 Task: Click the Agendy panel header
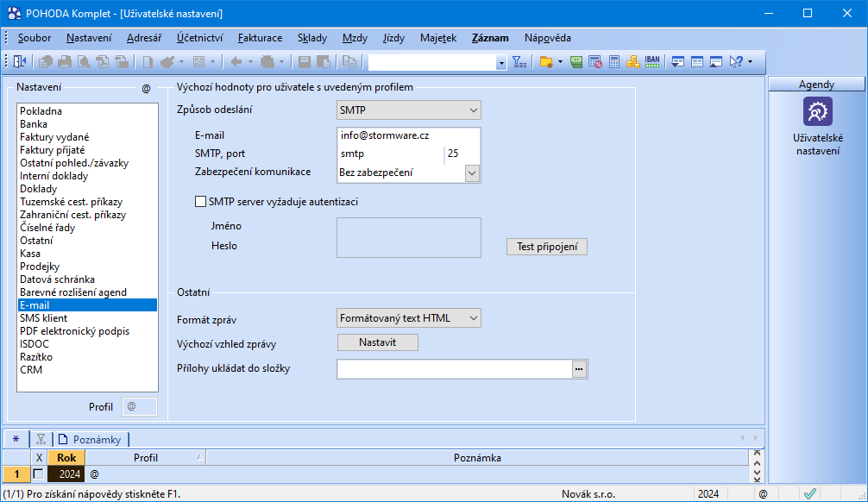816,85
